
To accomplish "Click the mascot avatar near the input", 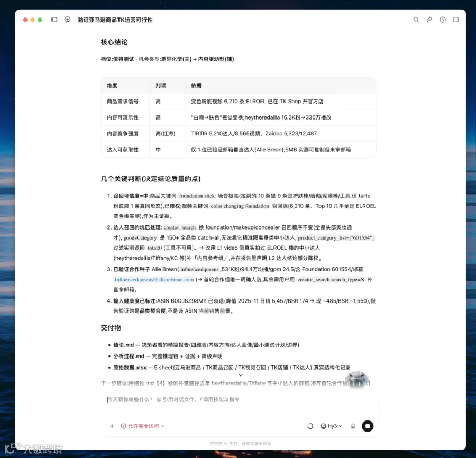I will 358,379.
